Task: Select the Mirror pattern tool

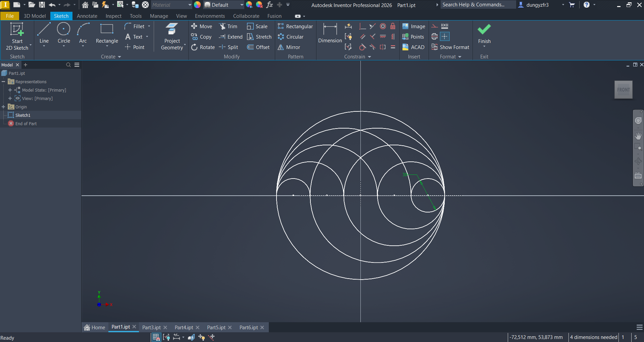Action: click(289, 47)
